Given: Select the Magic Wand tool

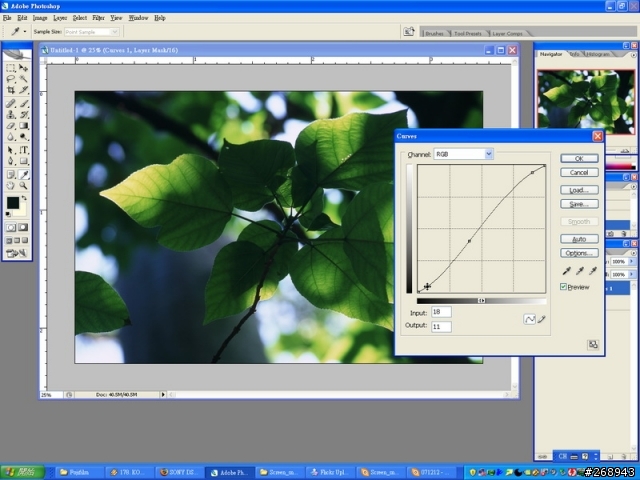Looking at the screenshot, I should pos(23,79).
